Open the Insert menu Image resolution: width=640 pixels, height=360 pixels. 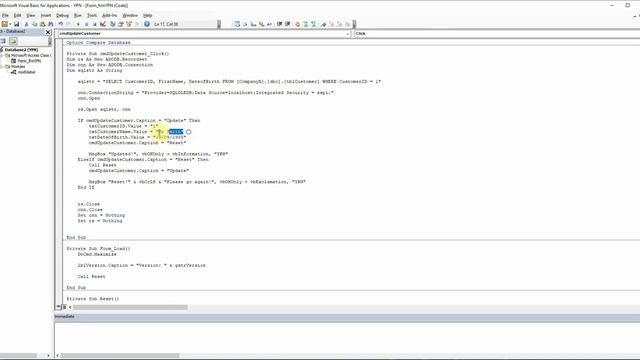(x=46, y=15)
